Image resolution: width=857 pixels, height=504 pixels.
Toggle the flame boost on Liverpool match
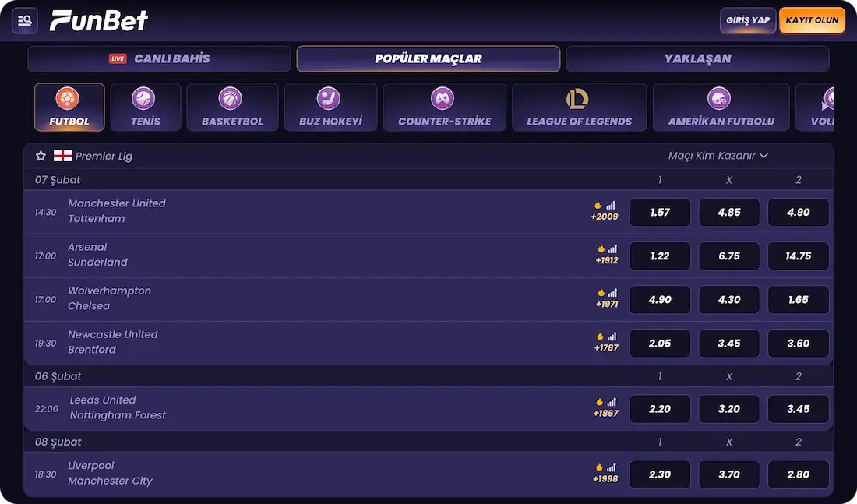pos(600,469)
